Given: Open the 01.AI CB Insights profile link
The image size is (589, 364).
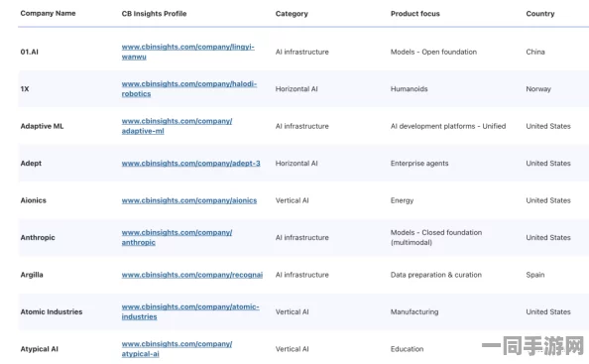Looking at the screenshot, I should (187, 52).
